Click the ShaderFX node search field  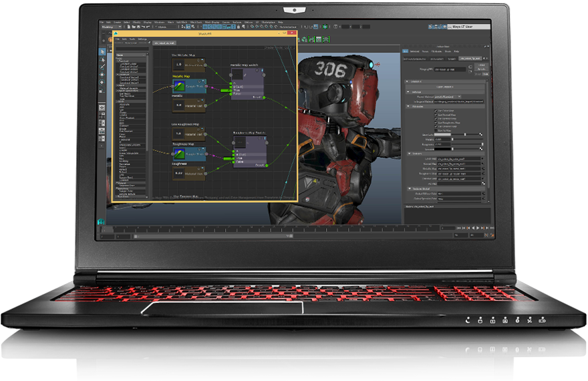coord(132,49)
